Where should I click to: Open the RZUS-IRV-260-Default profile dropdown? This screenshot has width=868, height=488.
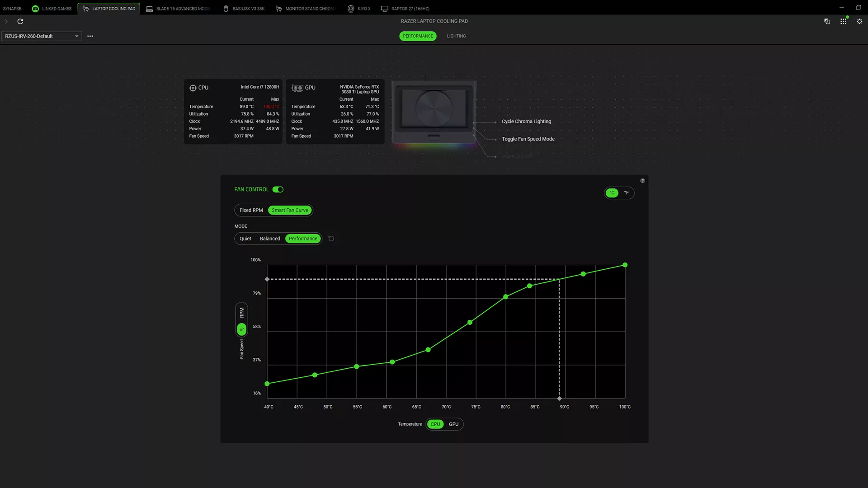pyautogui.click(x=42, y=36)
